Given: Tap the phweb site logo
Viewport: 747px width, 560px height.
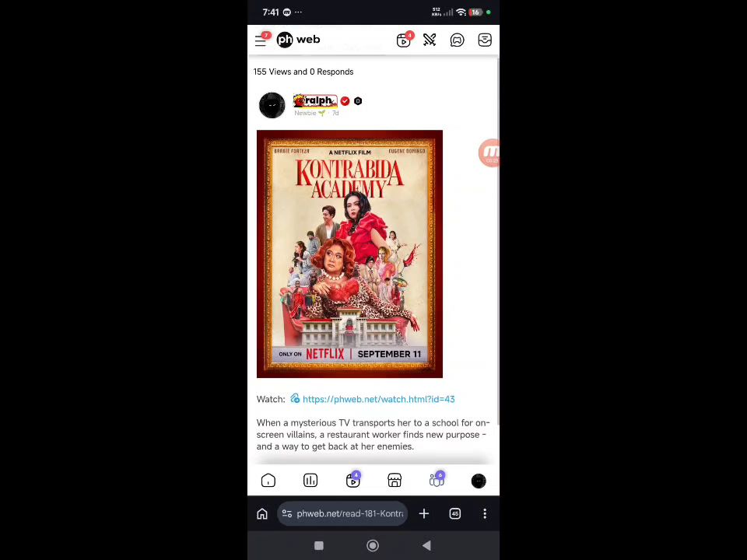Looking at the screenshot, I should click(298, 40).
